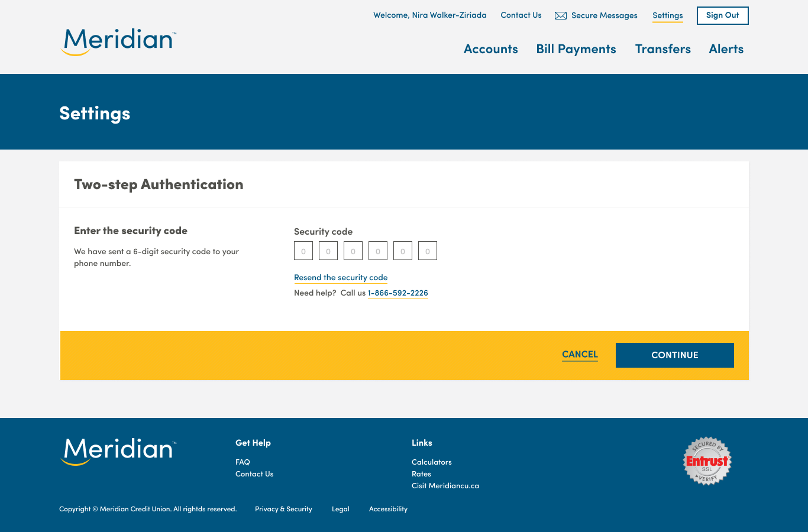Open the Rates footer link
This screenshot has height=532, width=808.
(x=421, y=474)
